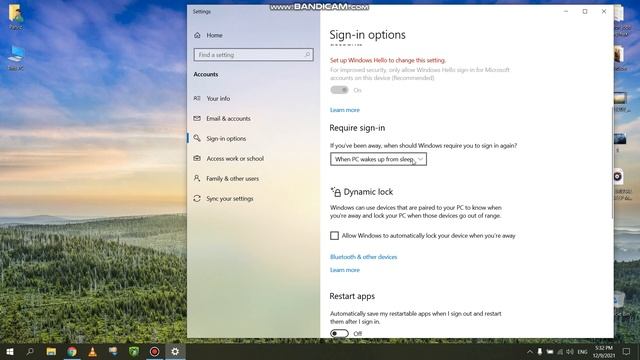Click the Email & accounts envelope icon
The height and width of the screenshot is (360, 640).
pyautogui.click(x=197, y=118)
